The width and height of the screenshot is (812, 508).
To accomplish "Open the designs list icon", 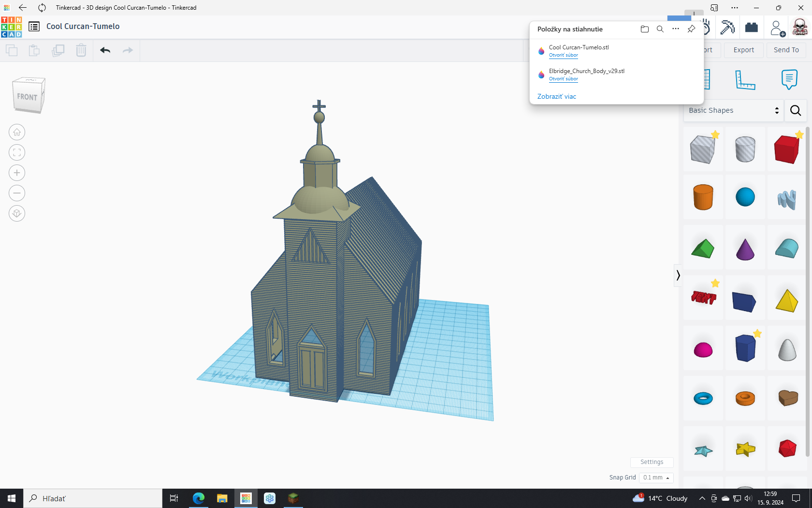I will tap(34, 27).
